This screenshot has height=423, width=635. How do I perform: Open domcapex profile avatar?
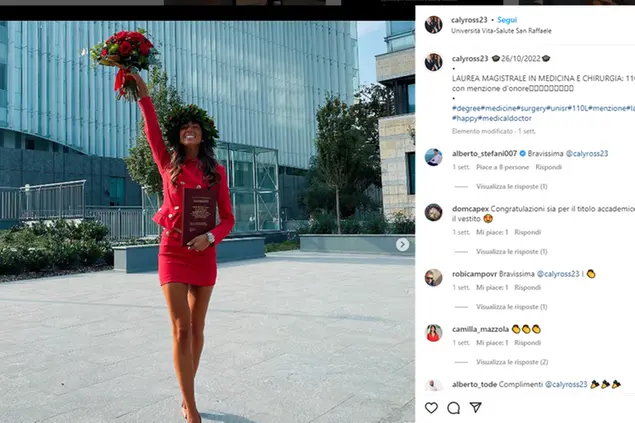pyautogui.click(x=433, y=212)
